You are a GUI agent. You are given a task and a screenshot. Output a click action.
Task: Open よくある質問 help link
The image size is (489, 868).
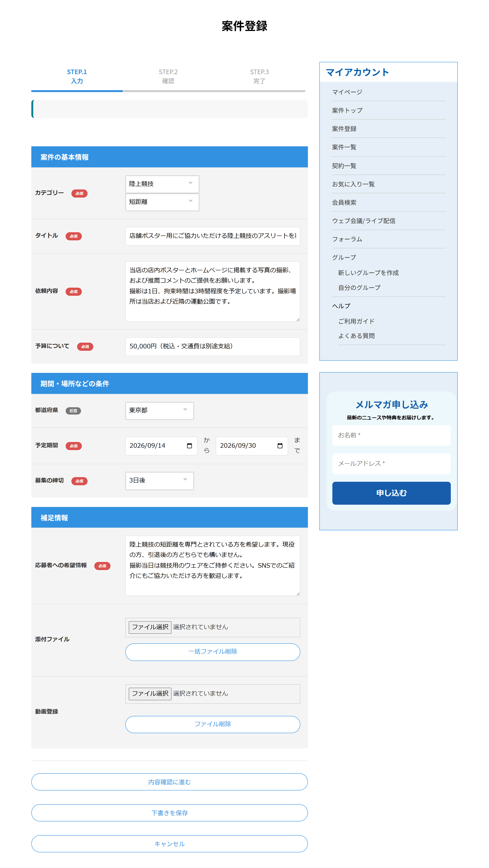pos(356,336)
